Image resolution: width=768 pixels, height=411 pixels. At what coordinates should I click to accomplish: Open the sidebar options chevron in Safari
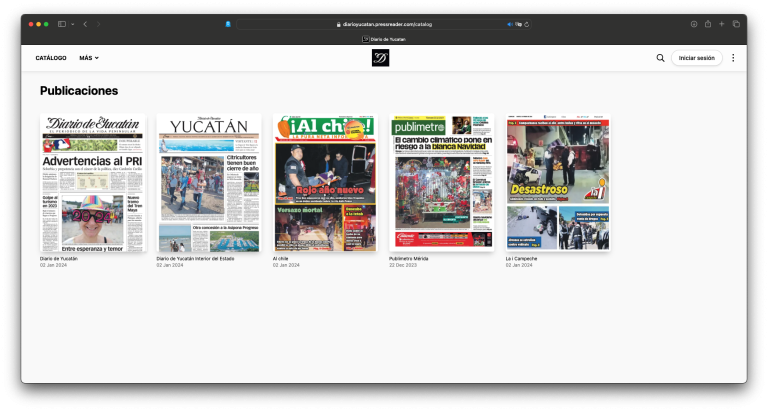pos(72,24)
